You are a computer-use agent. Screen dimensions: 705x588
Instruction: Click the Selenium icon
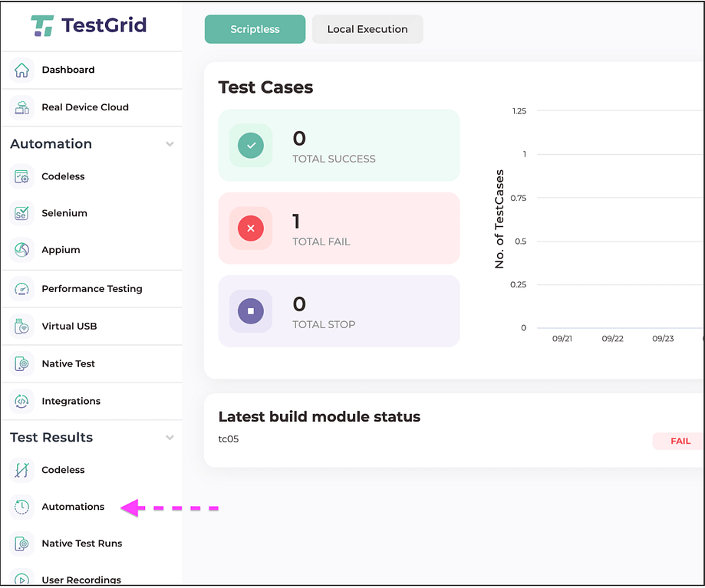click(21, 213)
